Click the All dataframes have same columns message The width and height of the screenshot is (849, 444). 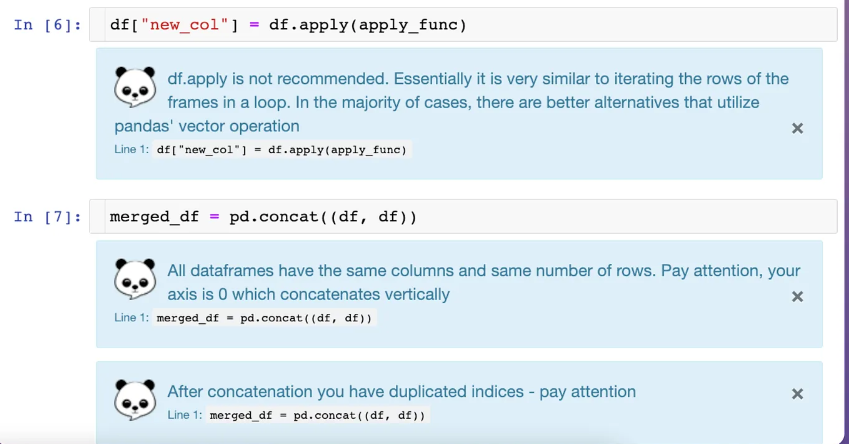pos(484,282)
